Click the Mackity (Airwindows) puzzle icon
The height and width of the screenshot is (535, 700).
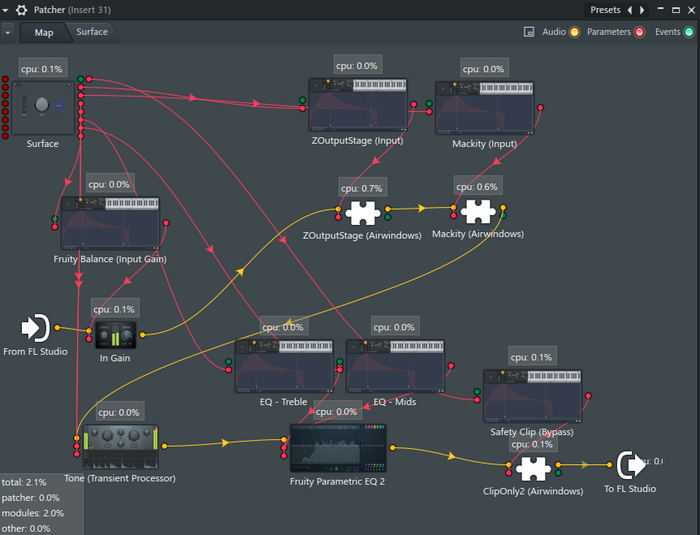478,211
